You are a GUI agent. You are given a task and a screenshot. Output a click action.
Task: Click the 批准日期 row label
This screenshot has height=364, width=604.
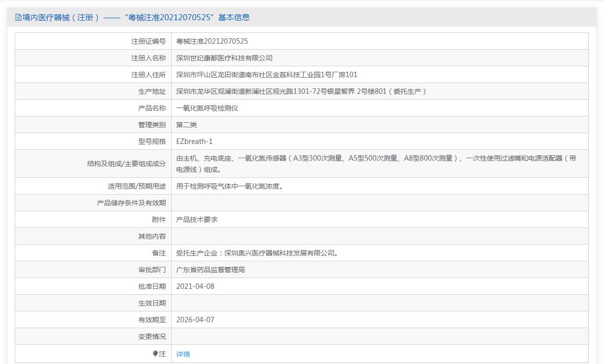[152, 286]
